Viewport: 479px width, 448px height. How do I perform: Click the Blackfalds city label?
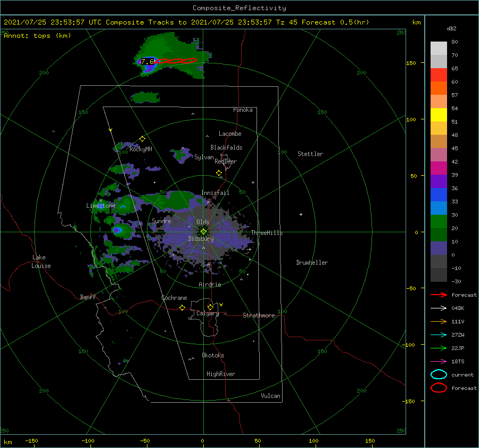tap(226, 148)
